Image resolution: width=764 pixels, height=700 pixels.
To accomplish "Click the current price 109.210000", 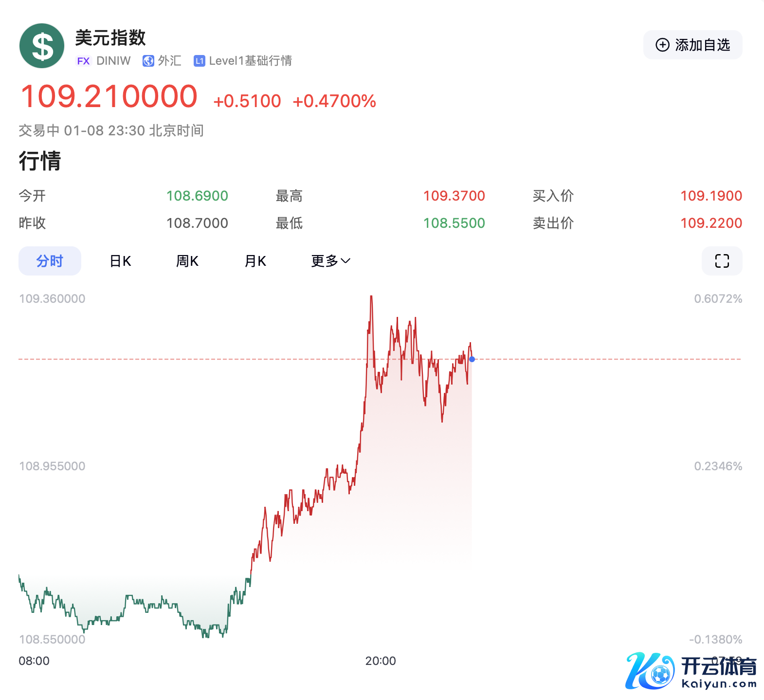I will click(x=109, y=96).
